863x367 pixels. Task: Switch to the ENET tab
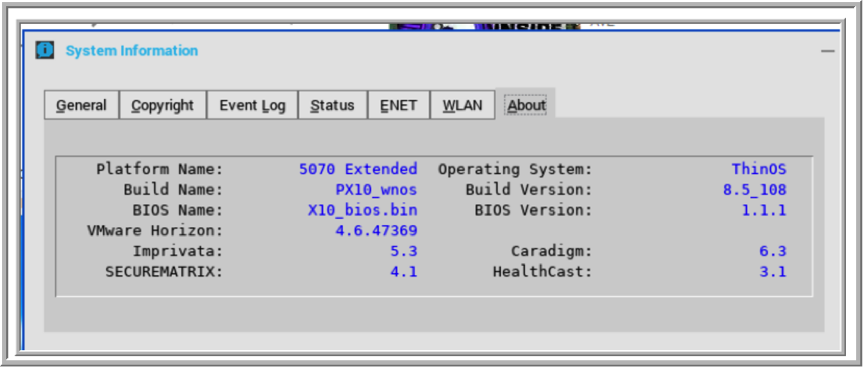point(398,105)
